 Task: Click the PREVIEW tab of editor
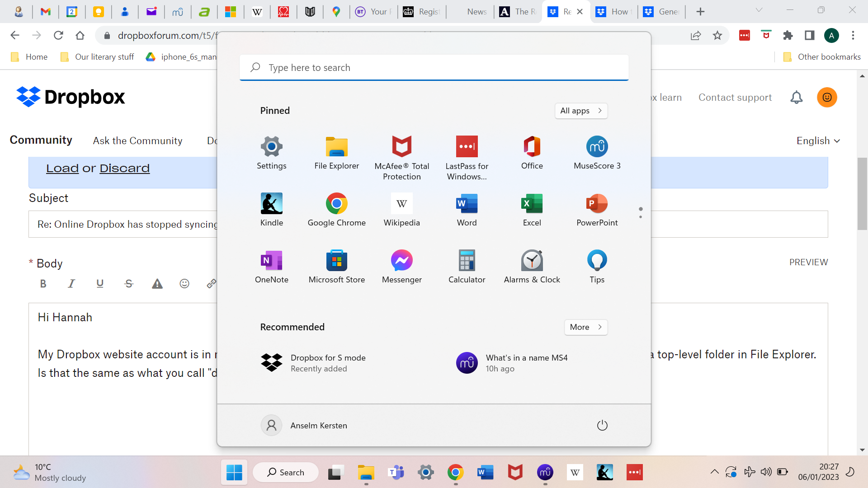pos(808,262)
